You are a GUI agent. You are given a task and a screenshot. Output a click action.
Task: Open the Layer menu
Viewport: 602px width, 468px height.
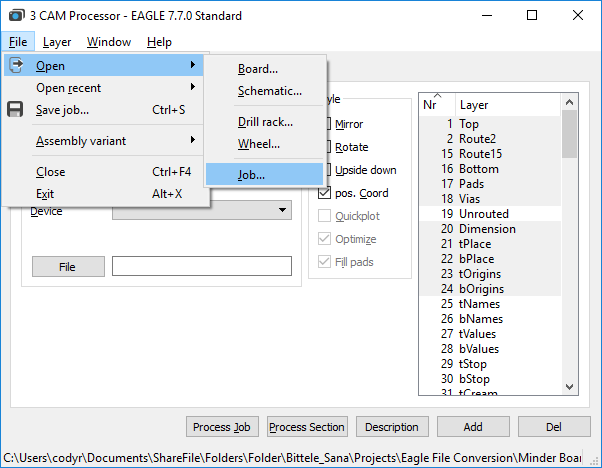coord(57,42)
